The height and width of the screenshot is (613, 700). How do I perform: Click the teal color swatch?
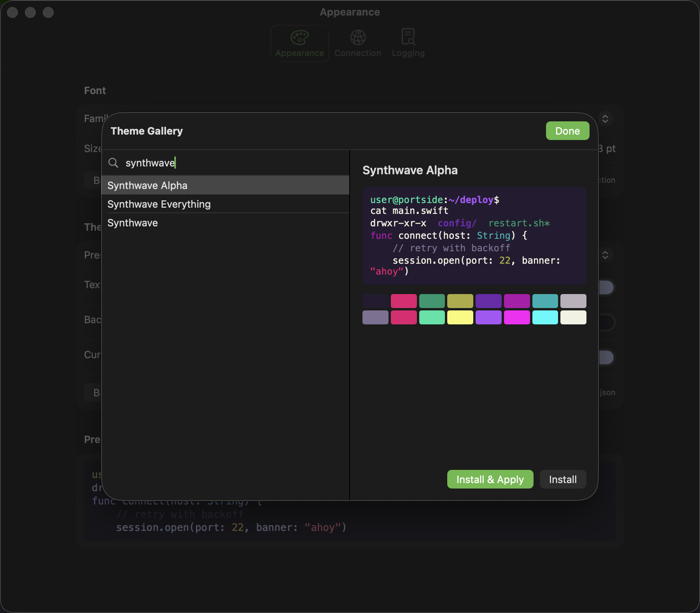545,301
